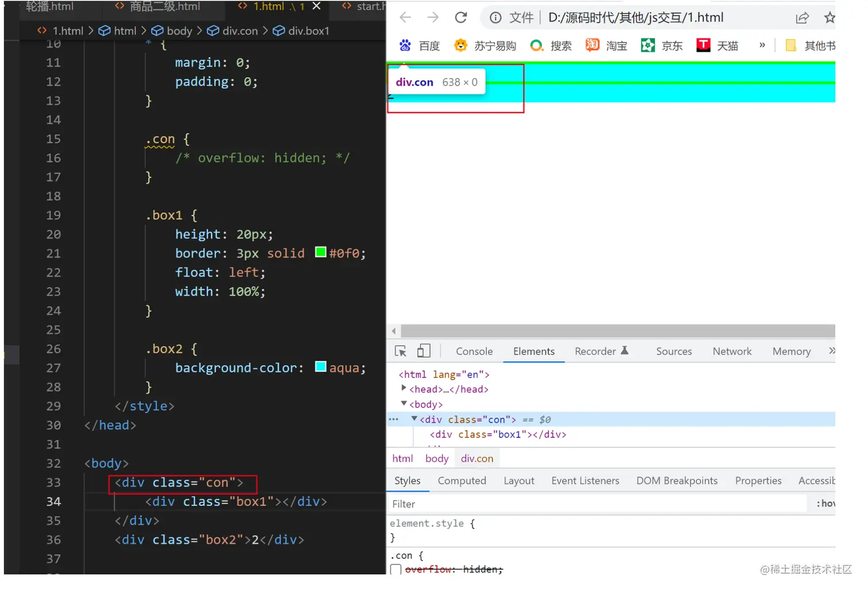Open the Layout pane tab
This screenshot has width=868, height=591.
coord(519,481)
